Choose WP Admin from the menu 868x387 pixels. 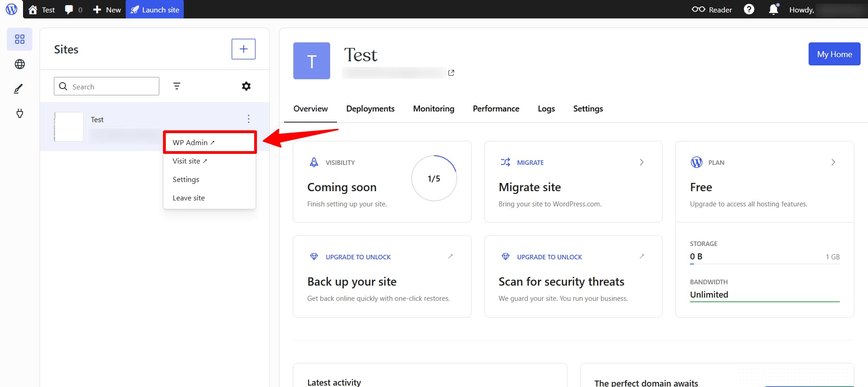(x=210, y=142)
